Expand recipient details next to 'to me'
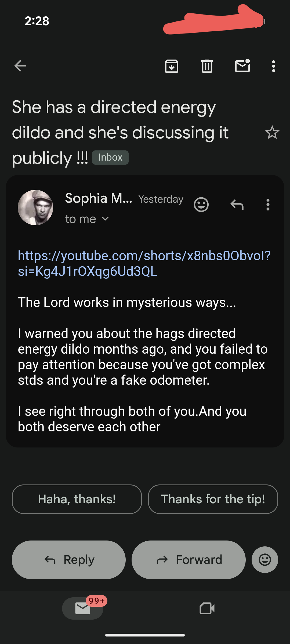The width and height of the screenshot is (290, 644). tap(106, 219)
